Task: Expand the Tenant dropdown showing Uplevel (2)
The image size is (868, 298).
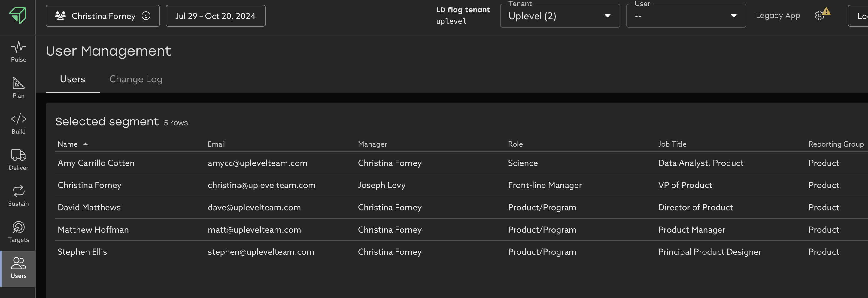Action: [x=559, y=16]
